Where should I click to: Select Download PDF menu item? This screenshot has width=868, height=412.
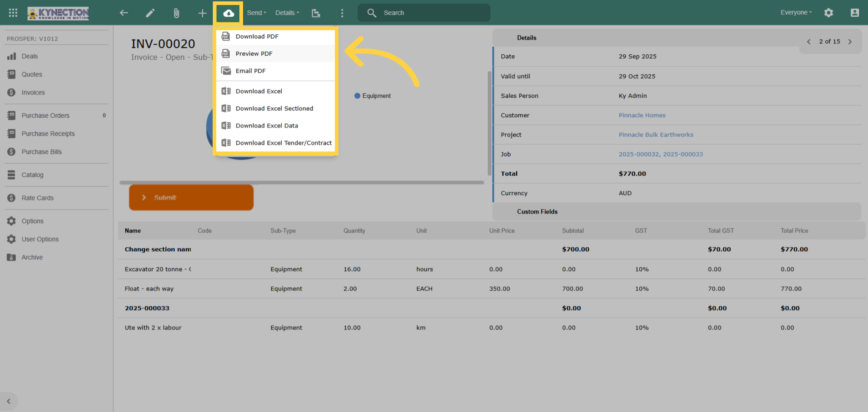coord(276,36)
